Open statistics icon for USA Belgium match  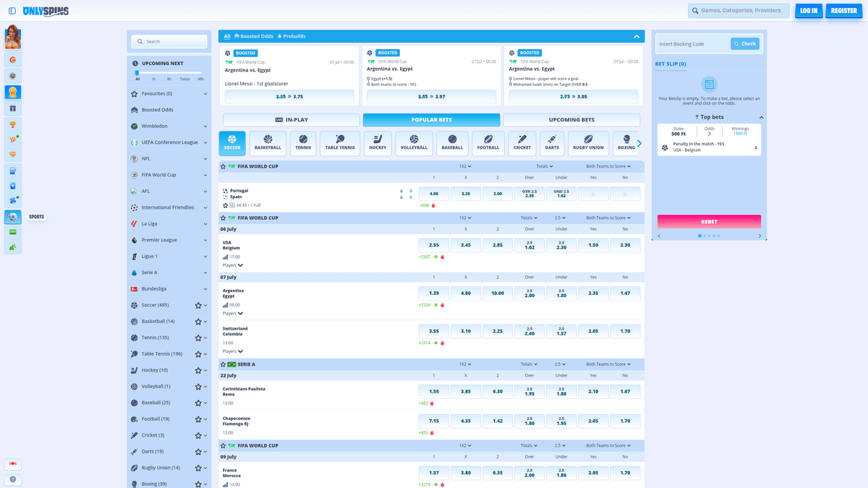226,257
